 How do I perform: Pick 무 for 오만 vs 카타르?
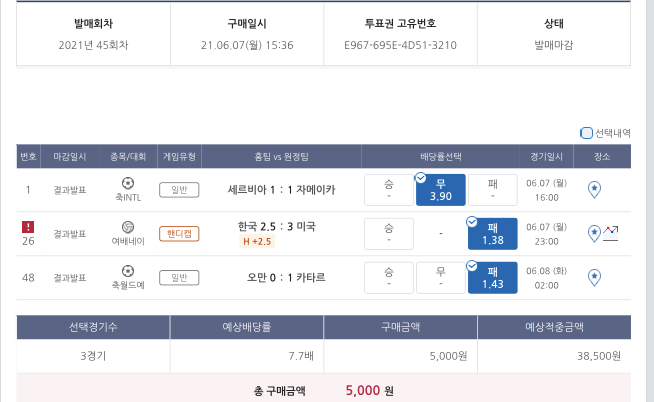point(441,276)
